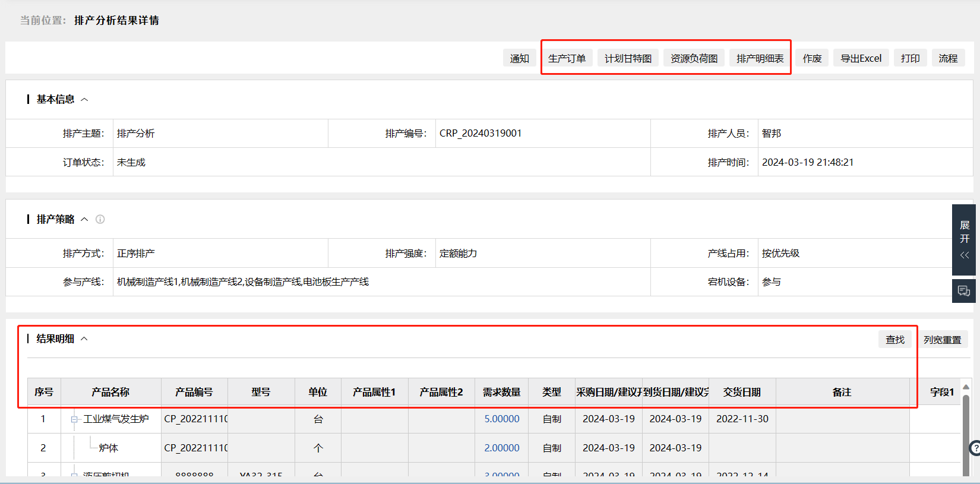
Task: Collapse the 基本信息 section
Action: 84,100
